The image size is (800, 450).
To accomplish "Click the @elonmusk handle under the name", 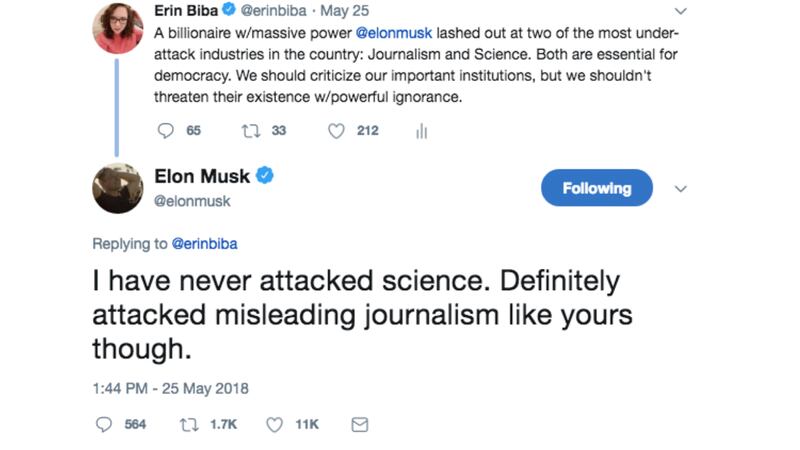I will tap(192, 201).
